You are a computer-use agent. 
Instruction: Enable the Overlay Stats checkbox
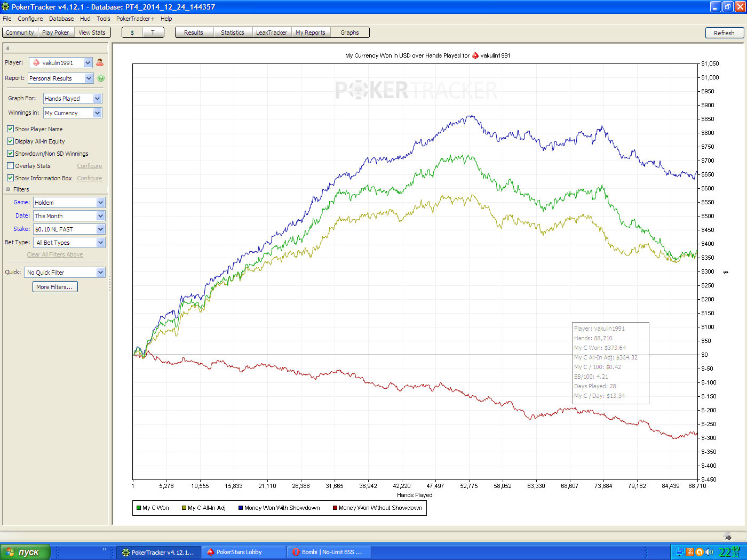click(10, 166)
